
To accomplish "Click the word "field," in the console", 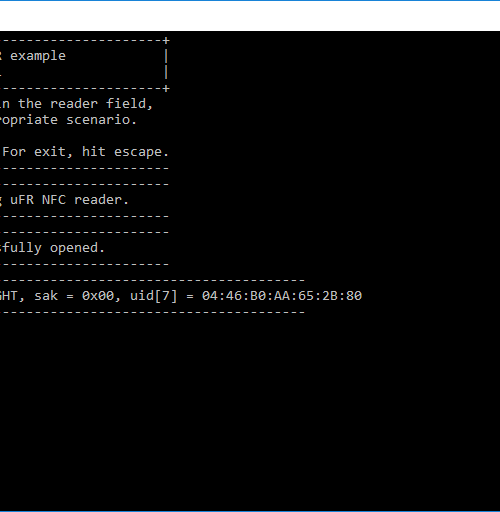I will click(129, 104).
